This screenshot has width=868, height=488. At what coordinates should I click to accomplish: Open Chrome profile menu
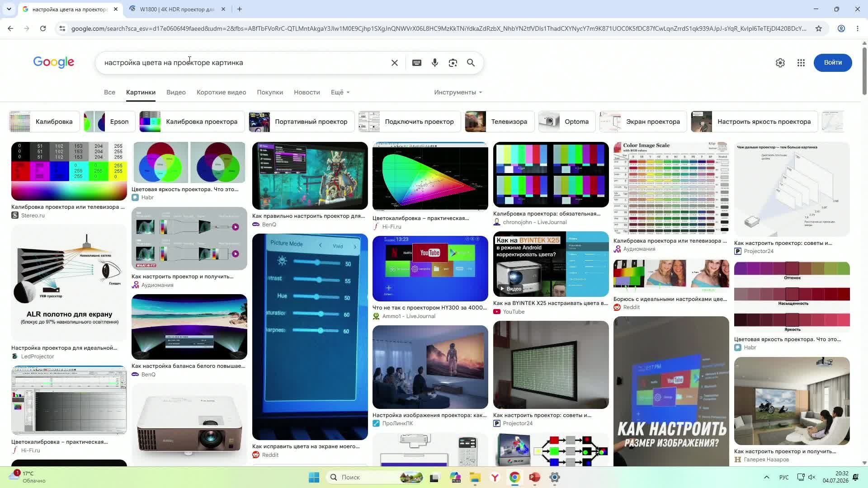pos(841,28)
